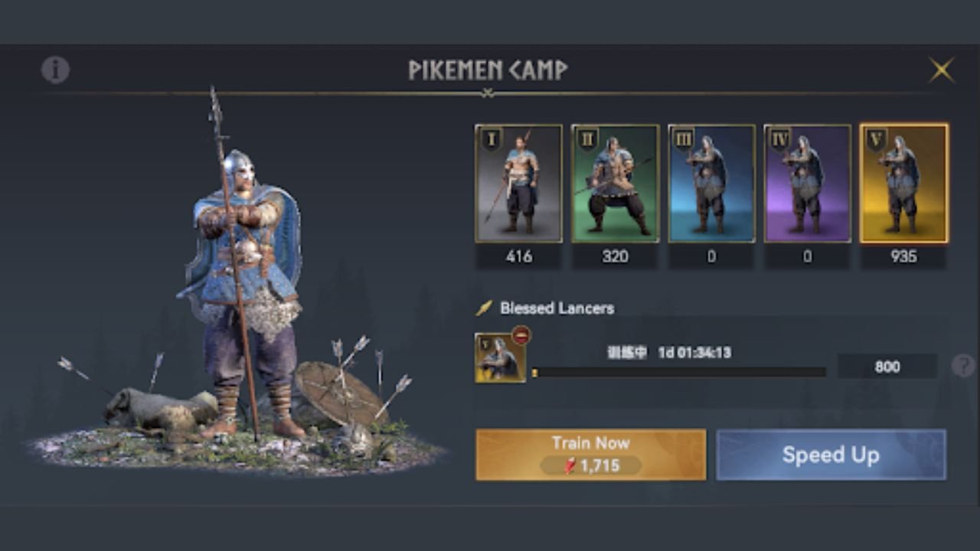The image size is (980, 551).
Task: Open the info icon at top left
Action: tap(55, 70)
